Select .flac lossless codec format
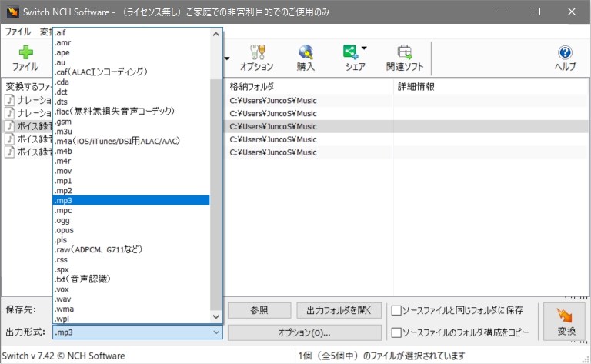The image size is (591, 364). [132, 112]
